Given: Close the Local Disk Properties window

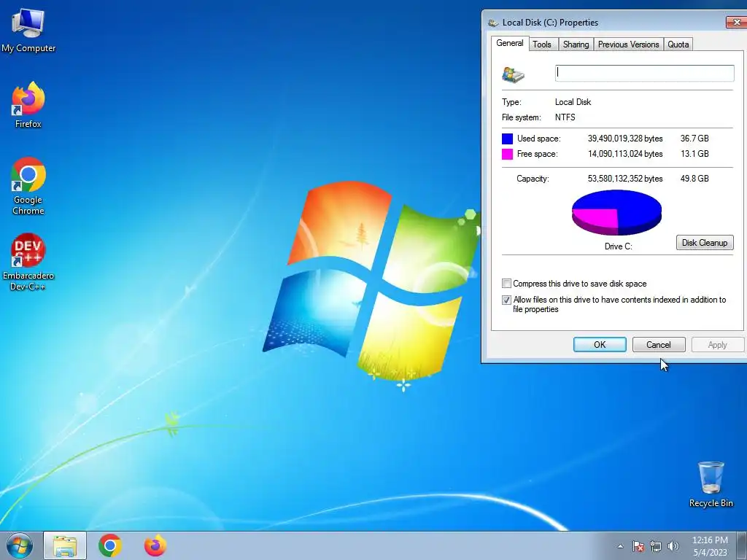Looking at the screenshot, I should tap(737, 22).
